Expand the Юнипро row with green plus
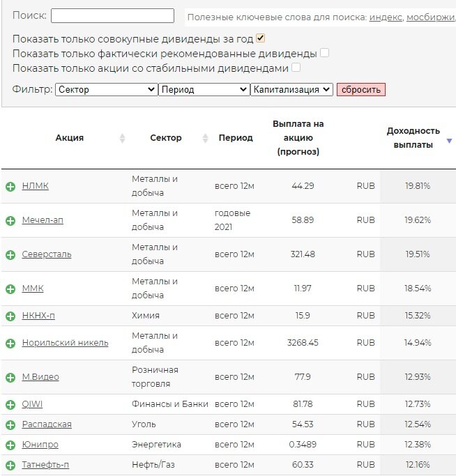Screen dimensions: 456x476 (10, 445)
